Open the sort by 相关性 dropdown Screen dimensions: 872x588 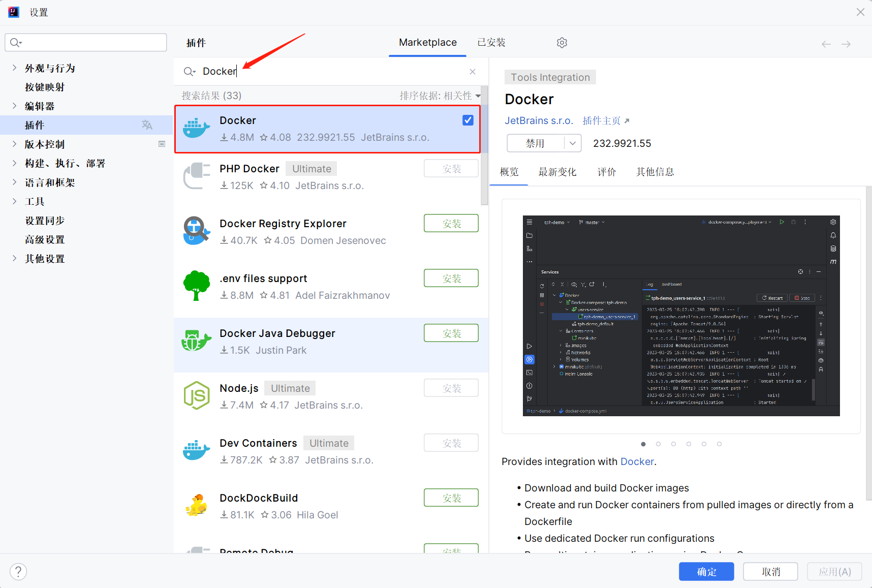click(x=440, y=96)
